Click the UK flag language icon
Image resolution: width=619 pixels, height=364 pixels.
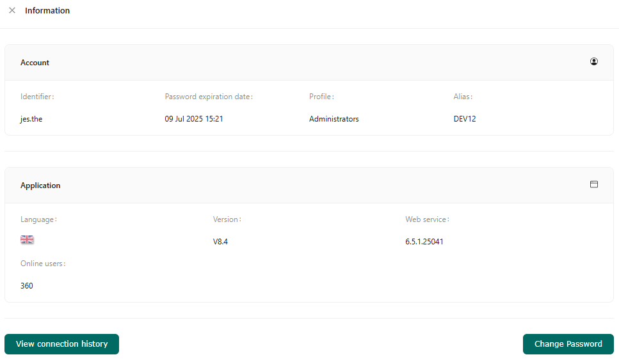click(x=28, y=240)
